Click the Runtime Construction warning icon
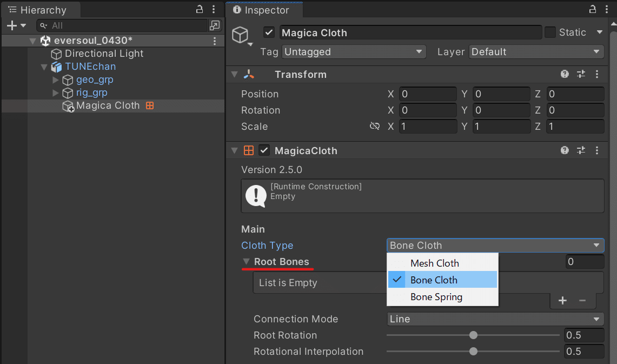This screenshot has height=364, width=617. point(256,196)
